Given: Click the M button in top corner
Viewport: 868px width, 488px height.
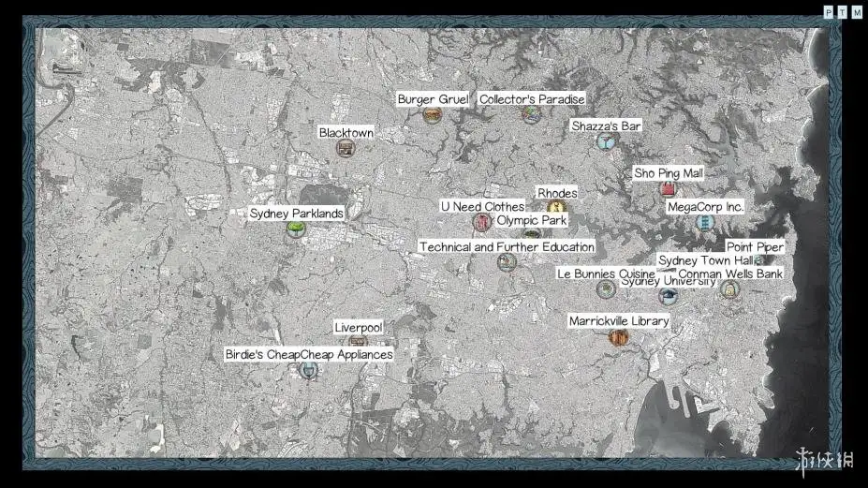Looking at the screenshot, I should click(x=857, y=12).
